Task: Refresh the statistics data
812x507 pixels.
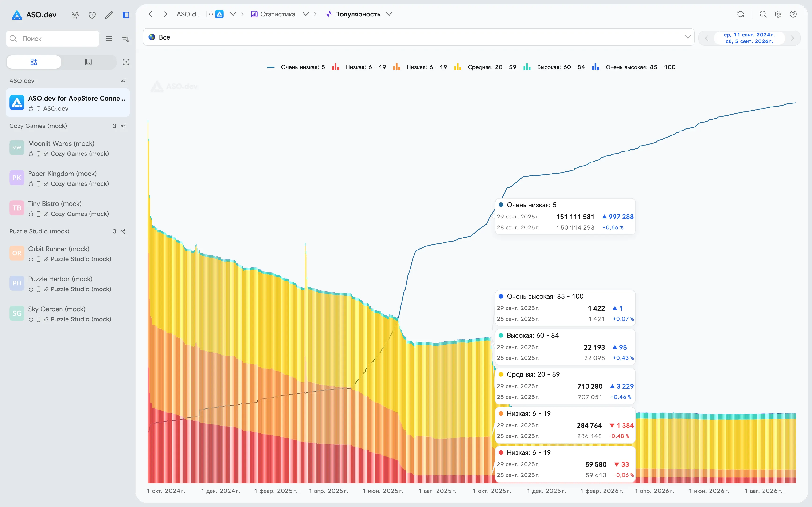Action: pyautogui.click(x=741, y=14)
